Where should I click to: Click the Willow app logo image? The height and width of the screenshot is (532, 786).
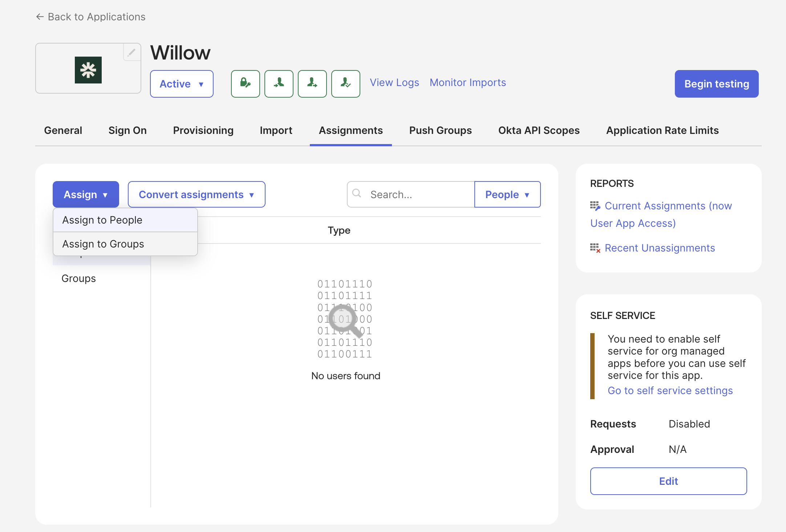pyautogui.click(x=88, y=70)
